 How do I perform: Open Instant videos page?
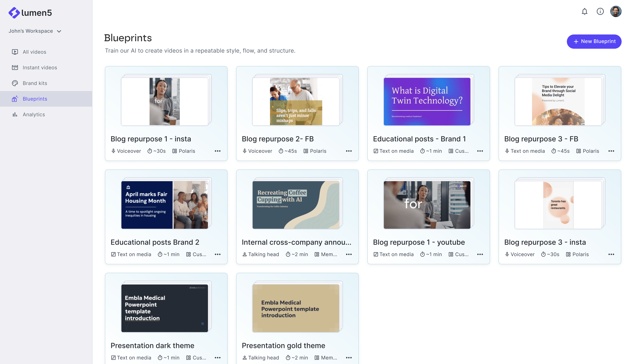(40, 68)
